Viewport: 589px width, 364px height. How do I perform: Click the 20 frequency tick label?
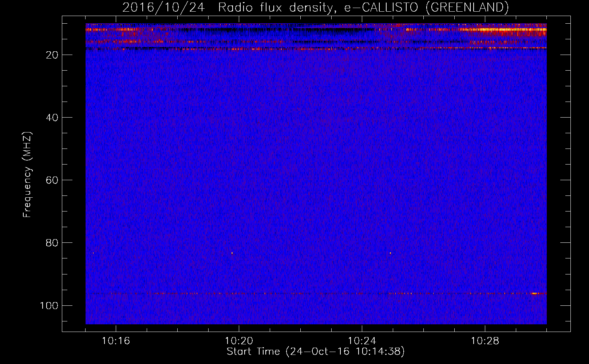(x=52, y=55)
